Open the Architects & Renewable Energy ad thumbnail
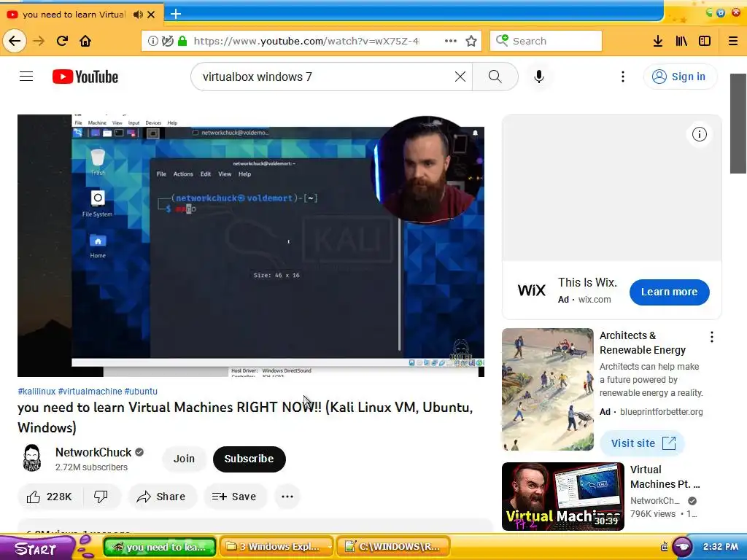The width and height of the screenshot is (747, 560). 547,389
